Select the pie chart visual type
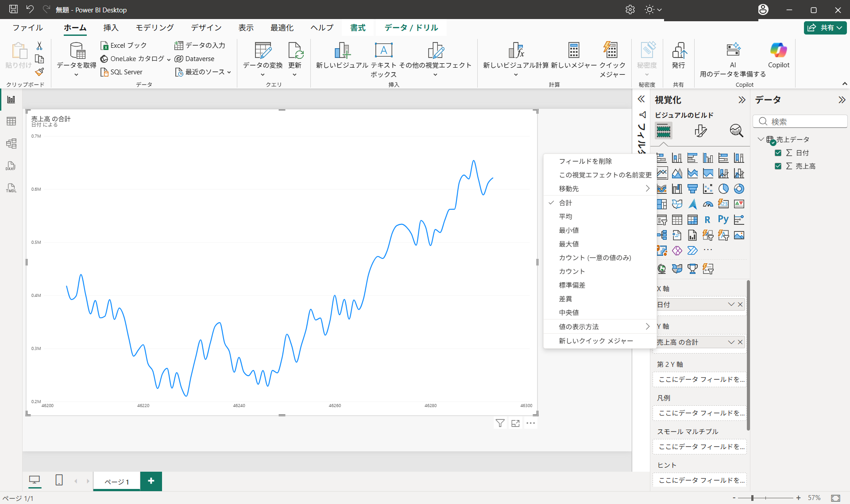The height and width of the screenshot is (504, 850). click(723, 189)
